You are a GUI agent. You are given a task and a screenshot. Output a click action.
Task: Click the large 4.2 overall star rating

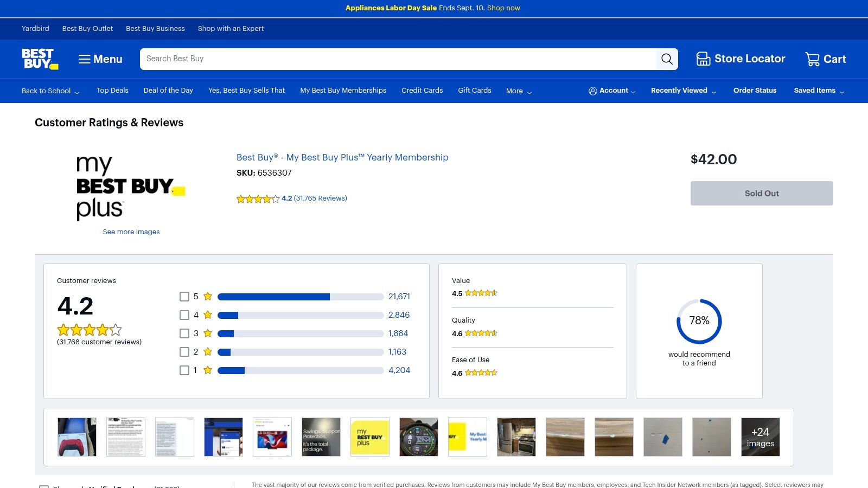point(90,330)
